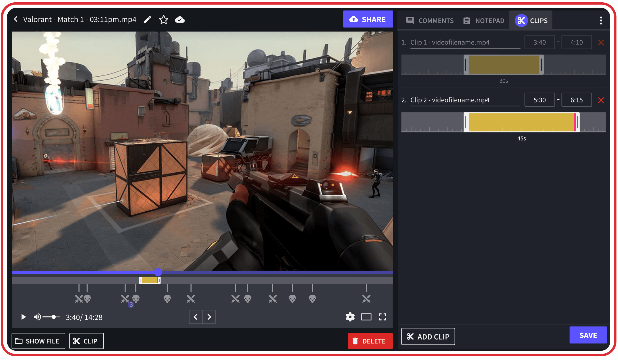Share the video with the SHARE button
Image resolution: width=618 pixels, height=364 pixels.
tap(368, 19)
